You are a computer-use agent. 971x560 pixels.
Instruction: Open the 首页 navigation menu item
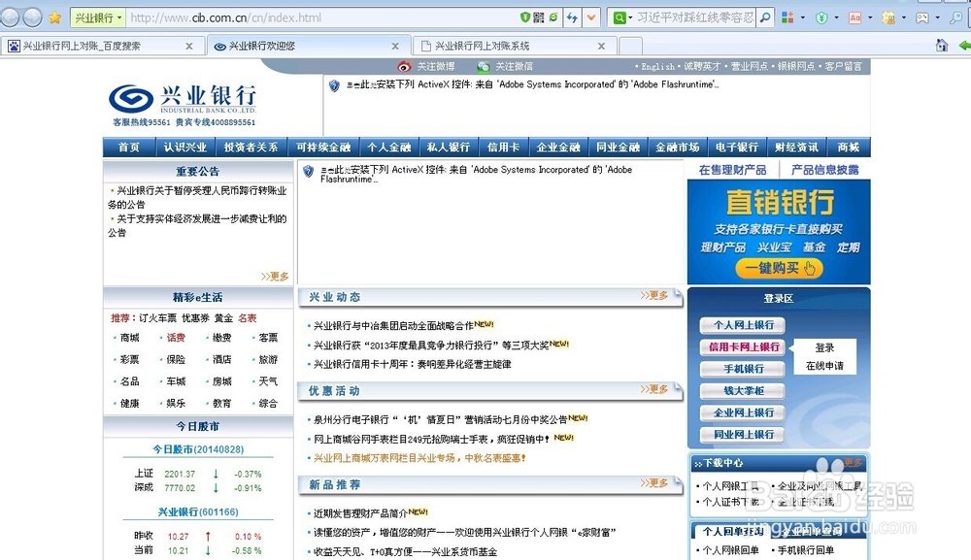pyautogui.click(x=129, y=148)
